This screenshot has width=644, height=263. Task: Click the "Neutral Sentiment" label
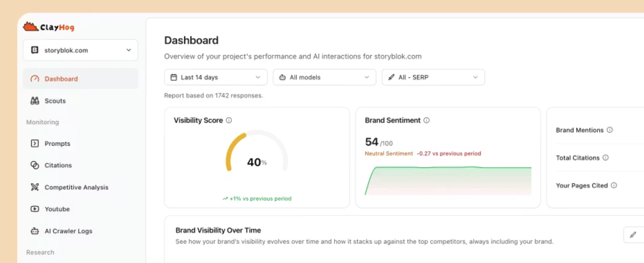[389, 153]
